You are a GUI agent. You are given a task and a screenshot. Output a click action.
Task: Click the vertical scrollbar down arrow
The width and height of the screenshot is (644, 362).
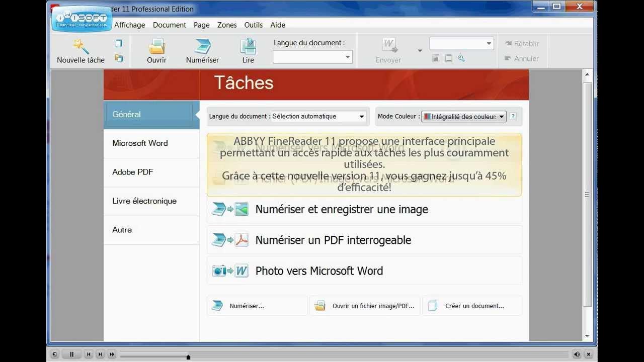(x=587, y=336)
